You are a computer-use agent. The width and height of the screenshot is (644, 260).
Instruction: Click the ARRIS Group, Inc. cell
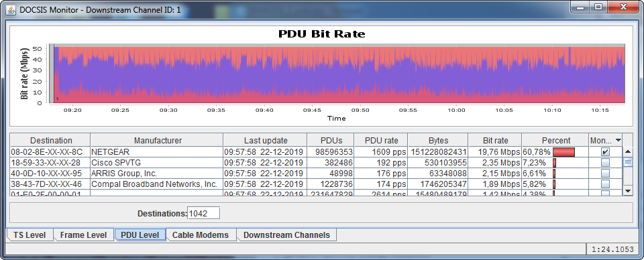[157, 174]
